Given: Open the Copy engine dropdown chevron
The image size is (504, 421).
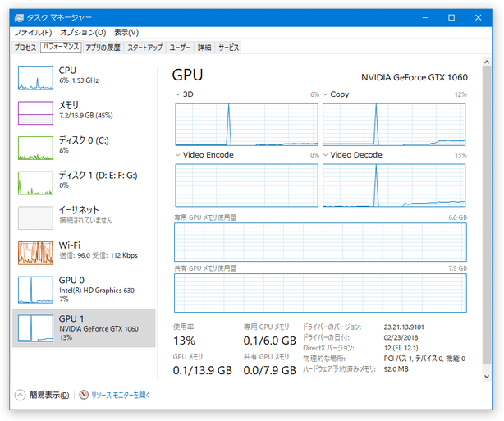Looking at the screenshot, I should [x=325, y=94].
